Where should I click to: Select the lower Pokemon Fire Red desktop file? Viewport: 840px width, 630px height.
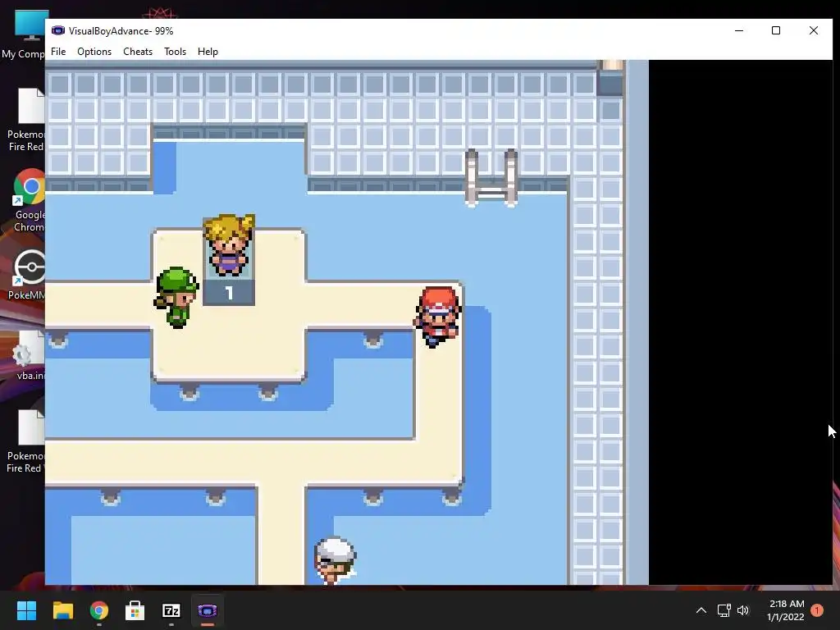click(x=25, y=441)
